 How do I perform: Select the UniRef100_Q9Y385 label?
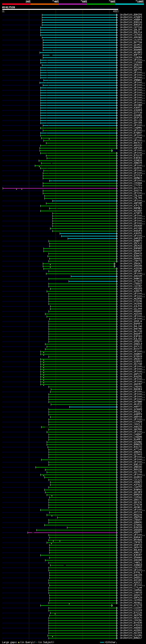click(131, 123)
